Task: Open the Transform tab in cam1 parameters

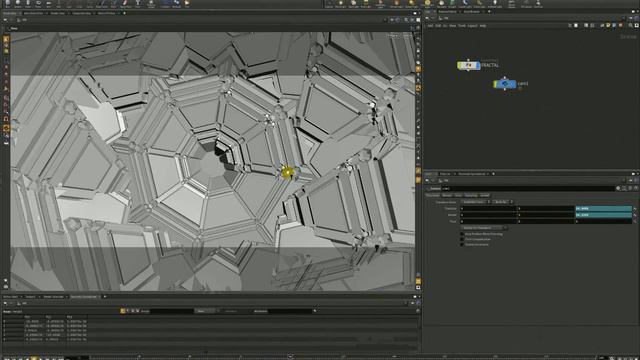Action: (433, 195)
